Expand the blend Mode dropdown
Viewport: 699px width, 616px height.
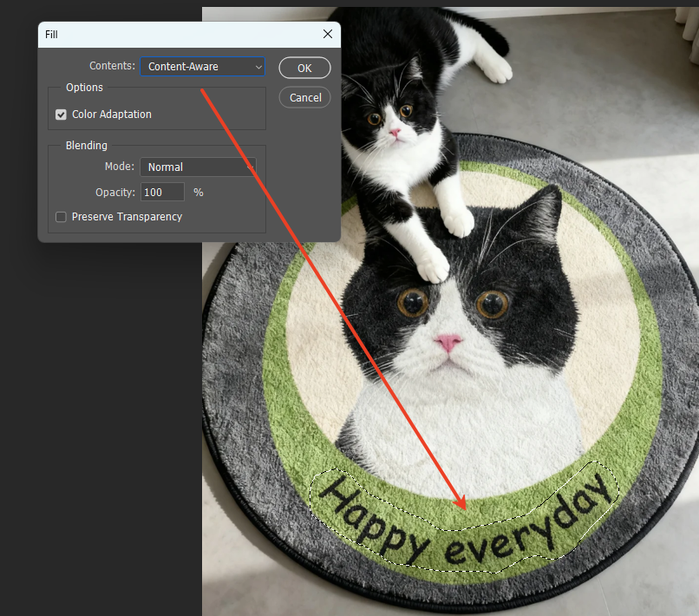coord(198,167)
